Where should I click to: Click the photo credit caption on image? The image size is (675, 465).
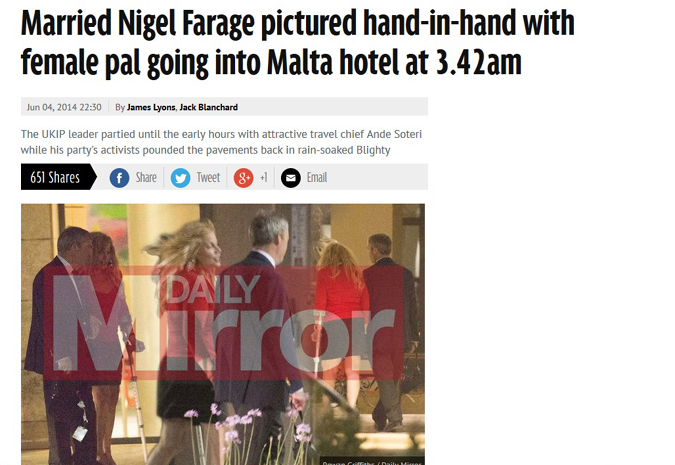[x=373, y=462]
